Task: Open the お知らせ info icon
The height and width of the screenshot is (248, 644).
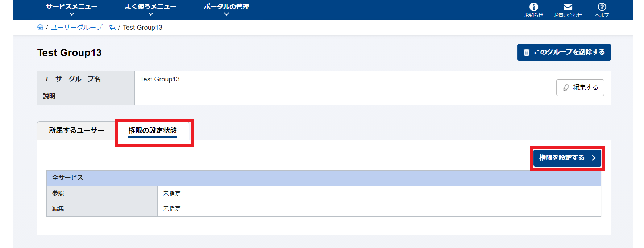Action: coord(533,7)
